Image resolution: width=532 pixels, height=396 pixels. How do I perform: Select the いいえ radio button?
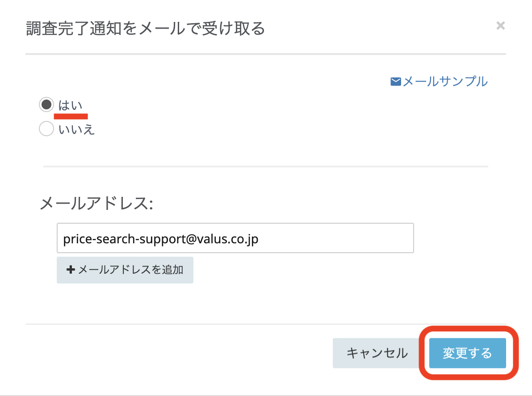click(x=46, y=129)
